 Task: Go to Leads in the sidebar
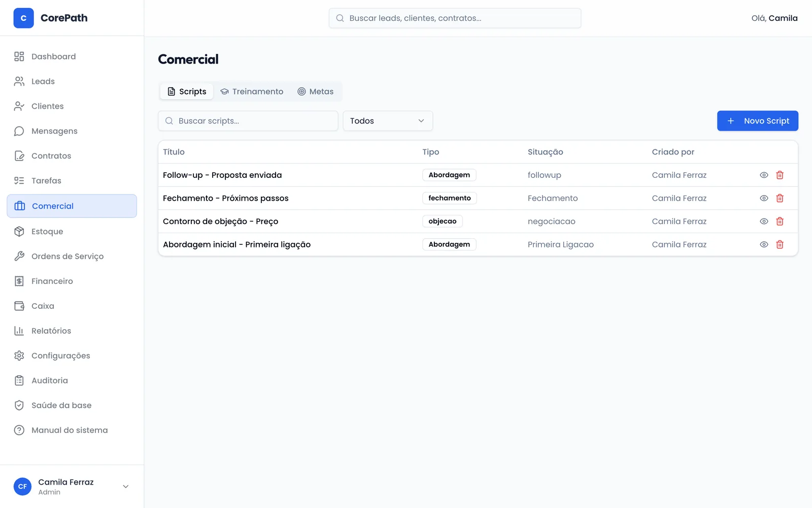tap(72, 81)
